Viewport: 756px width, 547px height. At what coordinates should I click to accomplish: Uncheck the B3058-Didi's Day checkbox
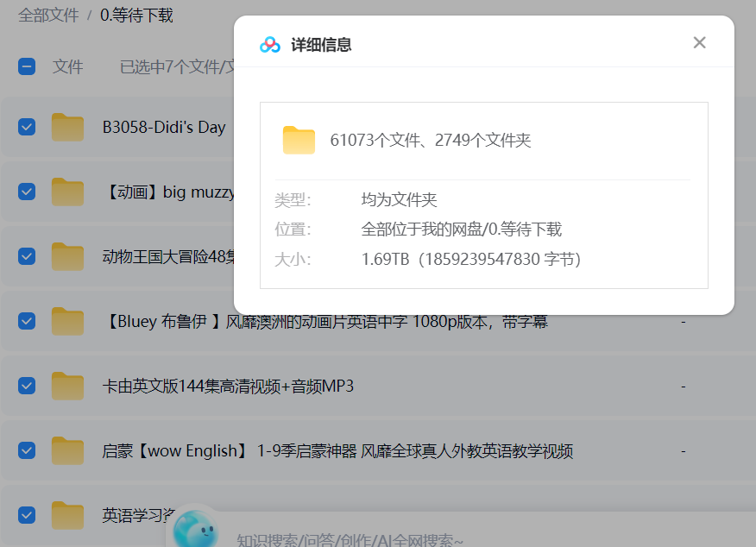click(27, 127)
